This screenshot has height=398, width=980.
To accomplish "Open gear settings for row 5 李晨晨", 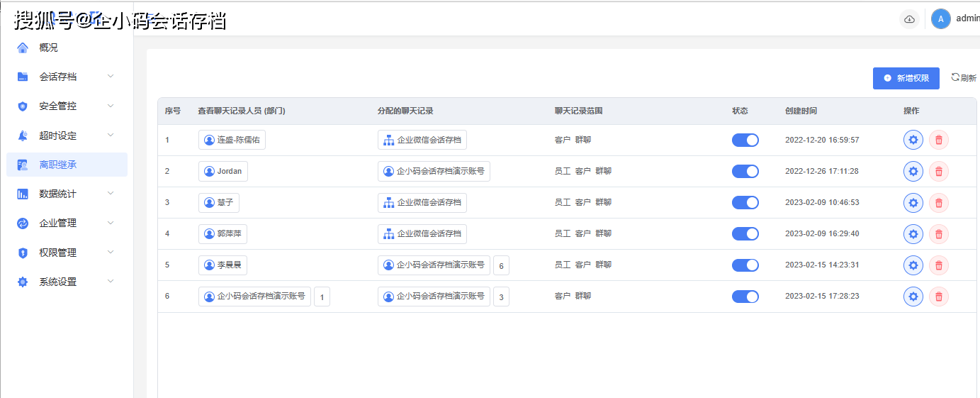I will pos(913,265).
